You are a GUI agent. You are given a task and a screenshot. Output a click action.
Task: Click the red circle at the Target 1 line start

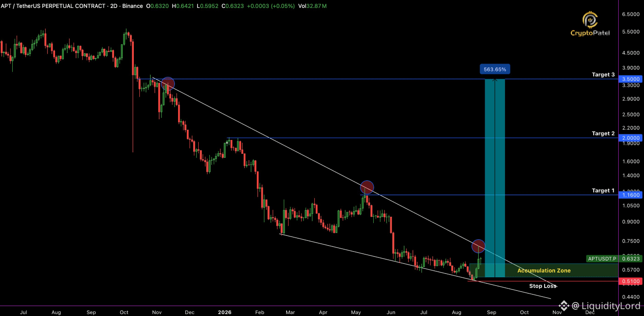[367, 187]
